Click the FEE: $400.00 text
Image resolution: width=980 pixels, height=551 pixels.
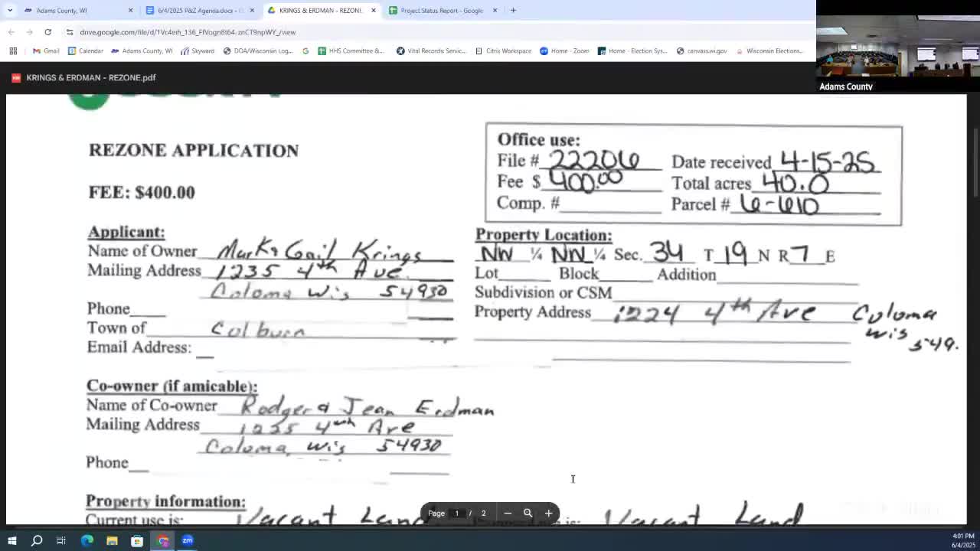(142, 192)
